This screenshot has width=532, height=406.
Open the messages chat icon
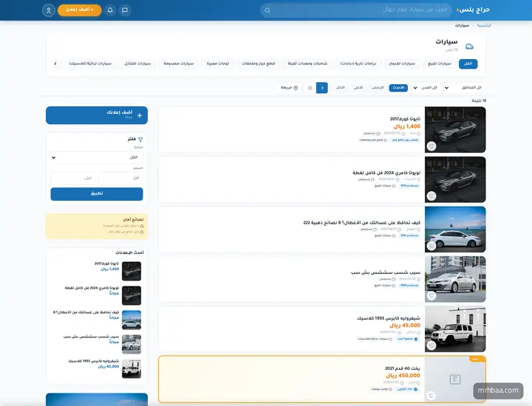click(125, 10)
